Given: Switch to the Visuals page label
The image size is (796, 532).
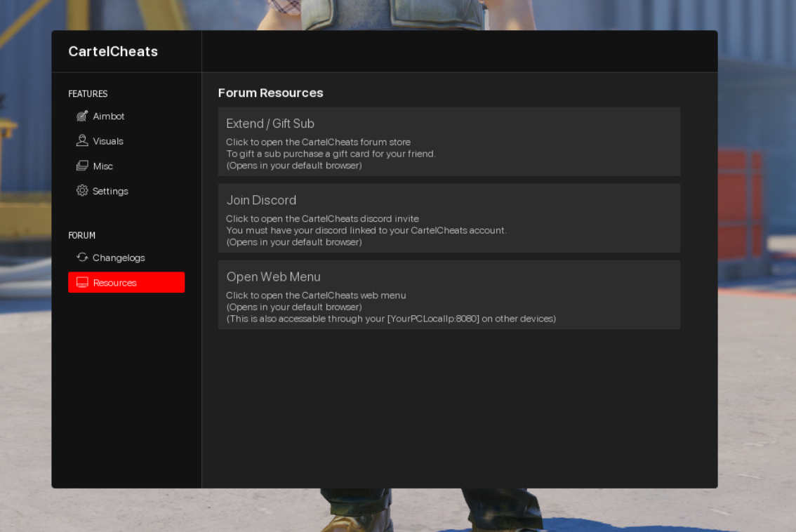Looking at the screenshot, I should [x=108, y=141].
